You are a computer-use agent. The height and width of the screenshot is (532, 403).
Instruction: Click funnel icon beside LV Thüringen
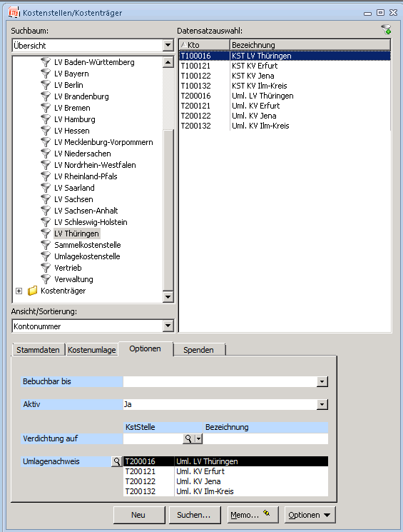(46, 234)
